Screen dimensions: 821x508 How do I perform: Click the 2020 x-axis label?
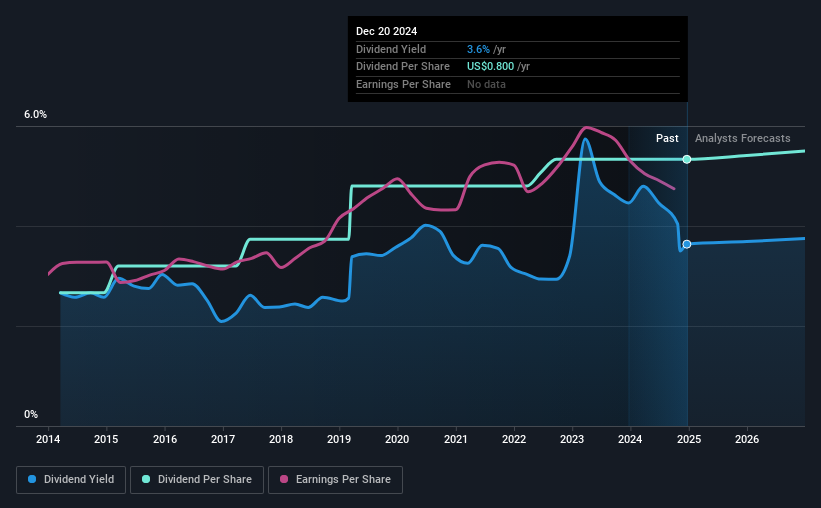[x=397, y=439]
